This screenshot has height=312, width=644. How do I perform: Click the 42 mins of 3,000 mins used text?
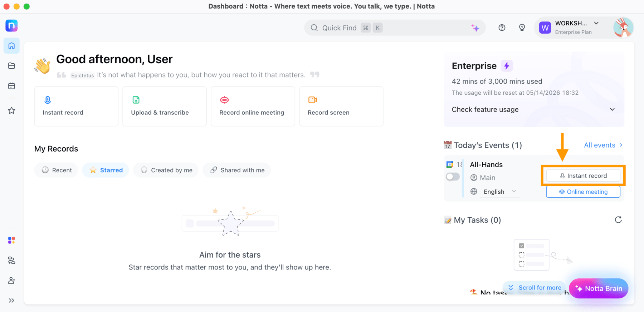[497, 81]
